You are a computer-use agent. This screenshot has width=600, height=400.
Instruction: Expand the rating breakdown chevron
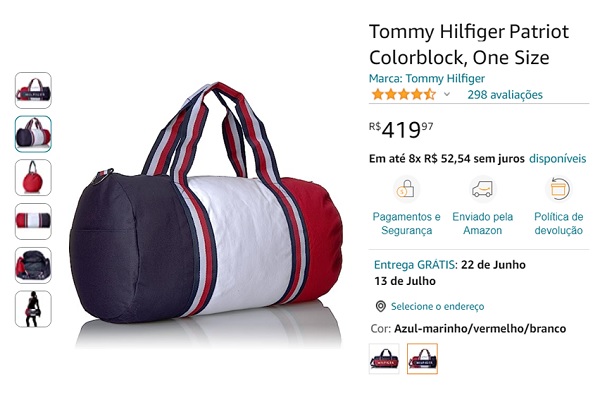click(447, 95)
